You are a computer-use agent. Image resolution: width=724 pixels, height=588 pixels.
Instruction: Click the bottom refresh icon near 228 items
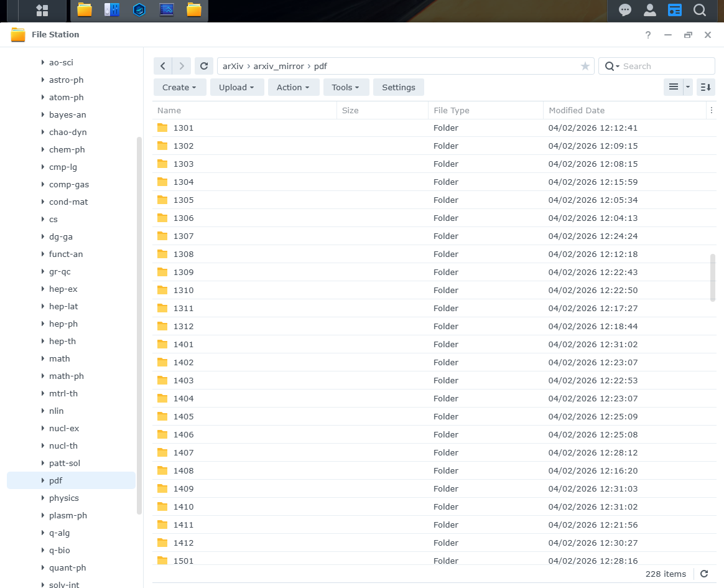(x=703, y=574)
